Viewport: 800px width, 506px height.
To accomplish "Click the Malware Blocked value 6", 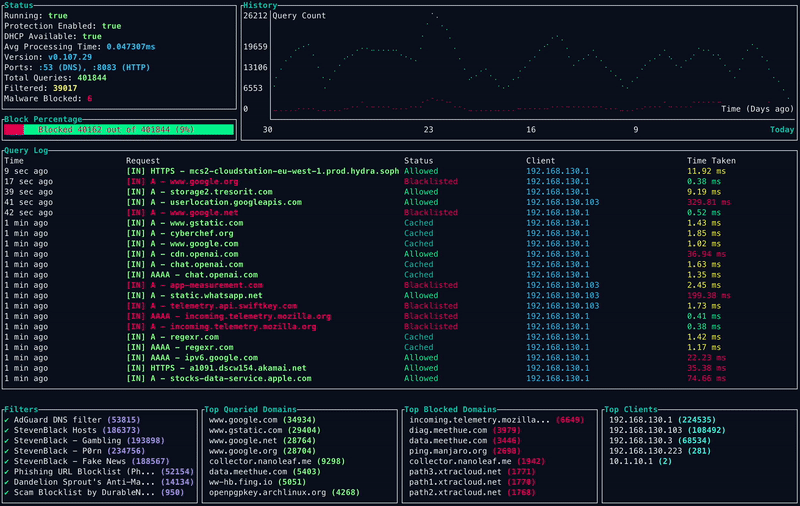I will coord(90,99).
